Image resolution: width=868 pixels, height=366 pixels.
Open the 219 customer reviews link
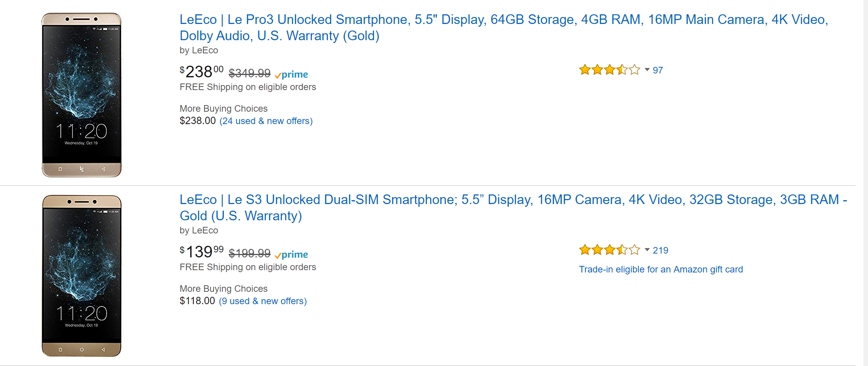pyautogui.click(x=660, y=250)
